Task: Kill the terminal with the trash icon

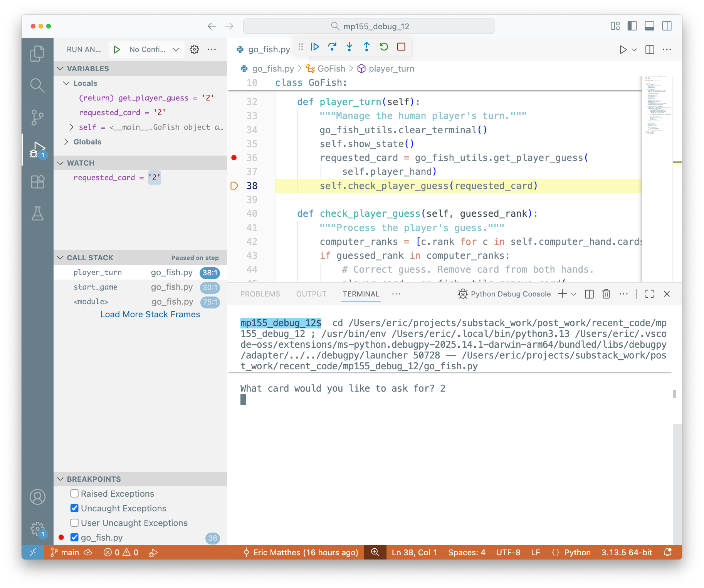Action: click(x=606, y=294)
